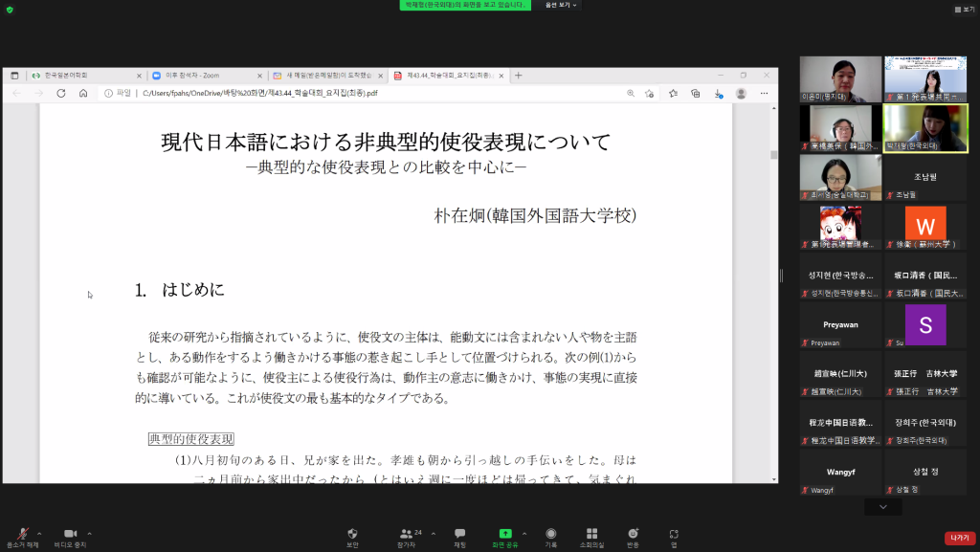
Task: Select the Wangyf participant tile
Action: 840,473
